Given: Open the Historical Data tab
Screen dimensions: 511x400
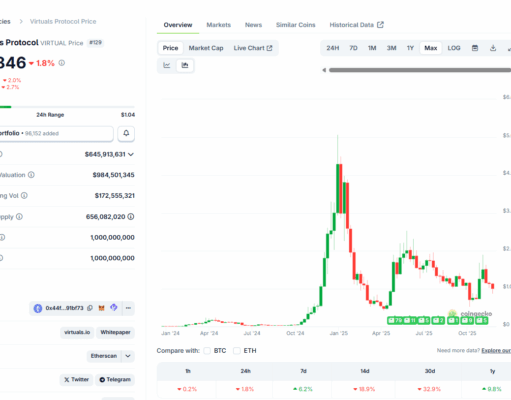Looking at the screenshot, I should tap(356, 25).
